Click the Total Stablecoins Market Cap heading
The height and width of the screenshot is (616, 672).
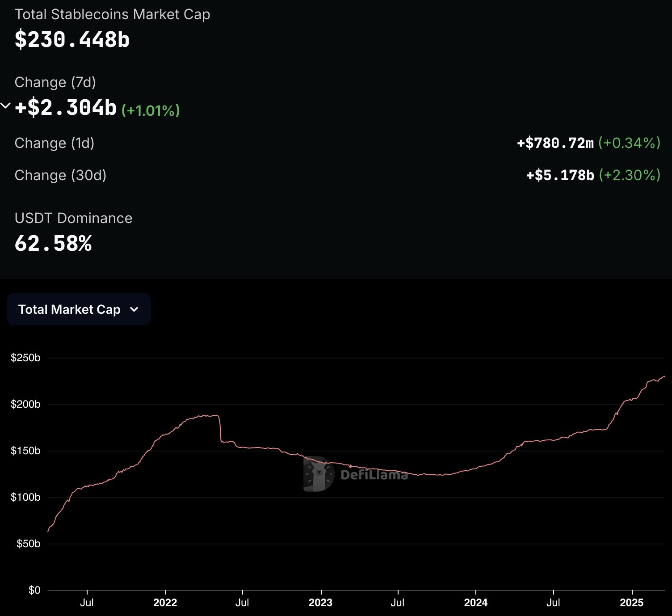tap(112, 14)
